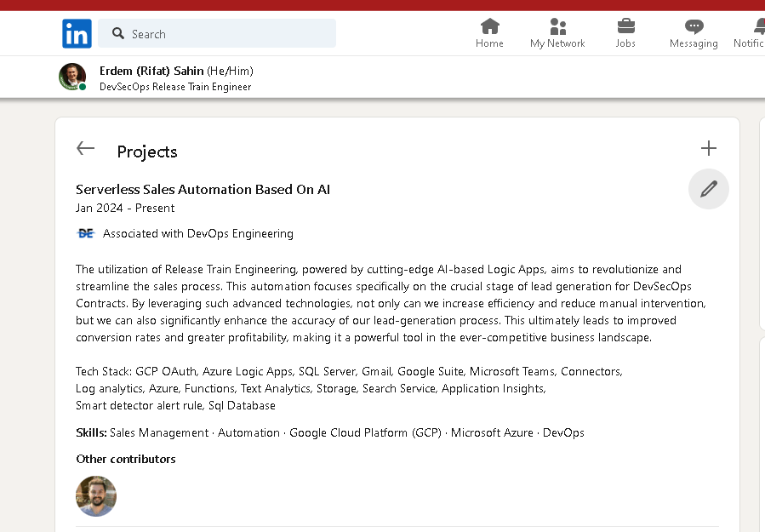Select the My Network menu label
Image resolution: width=765 pixels, height=532 pixels.
(x=557, y=43)
